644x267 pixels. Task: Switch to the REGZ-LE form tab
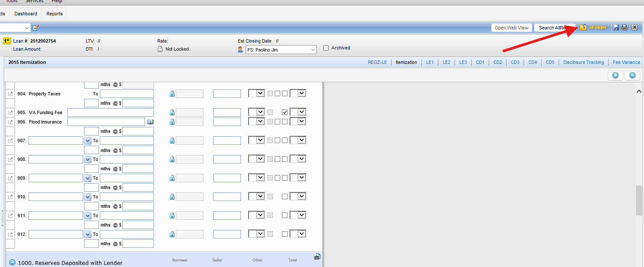[377, 62]
